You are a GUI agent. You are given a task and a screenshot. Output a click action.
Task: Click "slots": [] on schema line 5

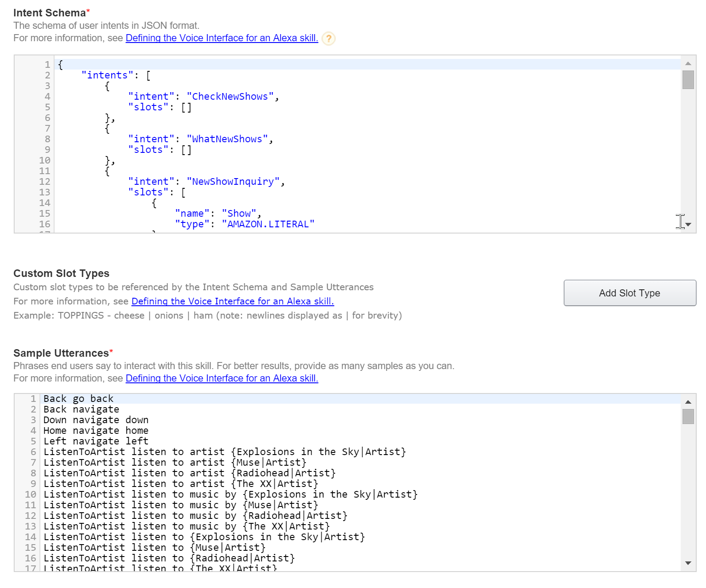160,107
